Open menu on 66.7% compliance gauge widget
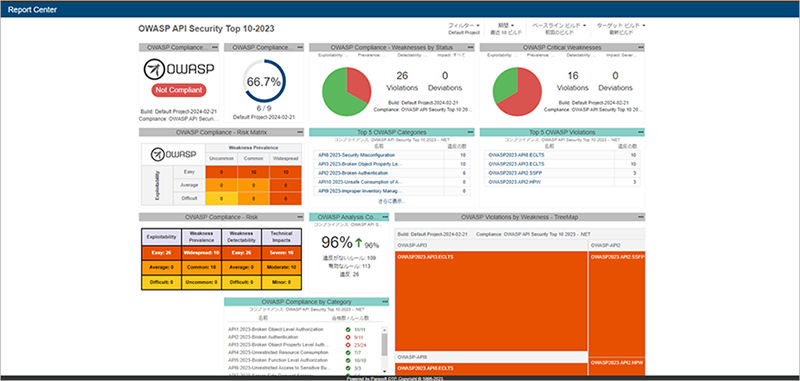Viewport: 800px width, 381px height. (x=299, y=47)
